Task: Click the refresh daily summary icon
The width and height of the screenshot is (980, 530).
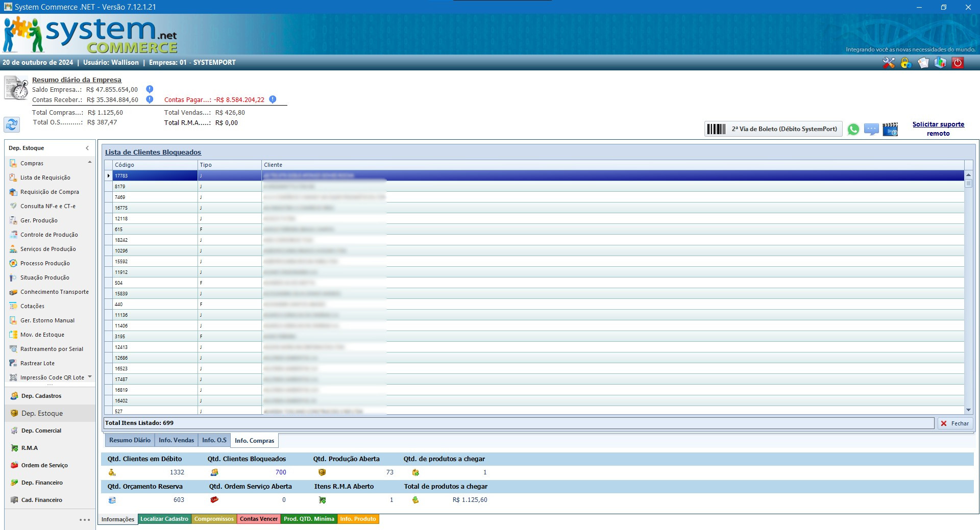Action: point(12,124)
